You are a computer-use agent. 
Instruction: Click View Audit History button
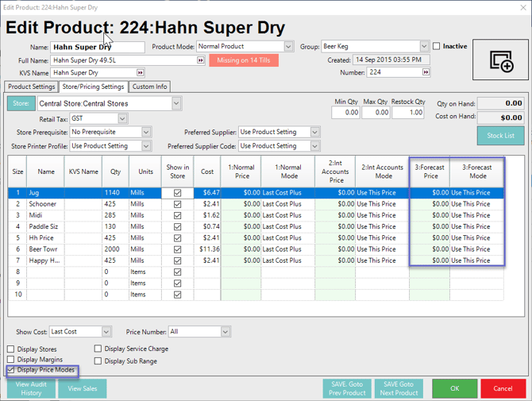31,388
